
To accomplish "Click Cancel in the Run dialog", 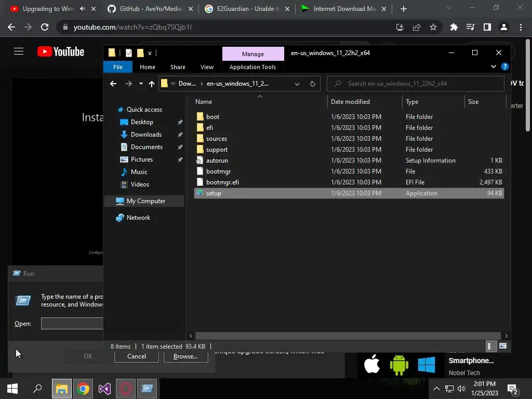I will tap(137, 356).
